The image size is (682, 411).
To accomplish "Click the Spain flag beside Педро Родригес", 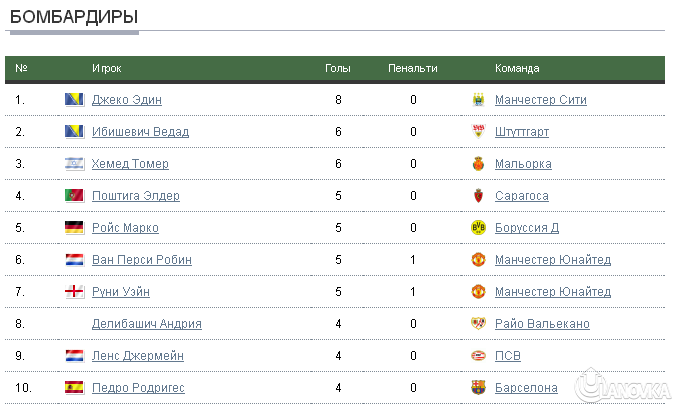I will pyautogui.click(x=73, y=388).
